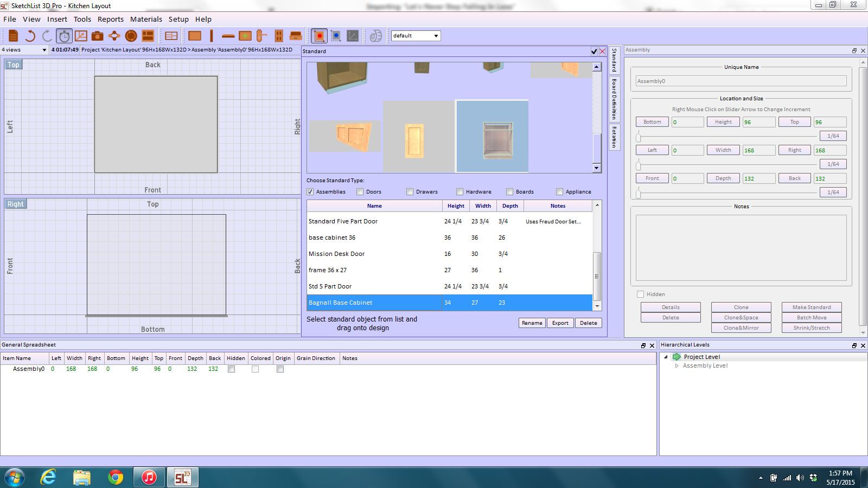
Task: Click the drawer box icon
Action: tap(296, 36)
